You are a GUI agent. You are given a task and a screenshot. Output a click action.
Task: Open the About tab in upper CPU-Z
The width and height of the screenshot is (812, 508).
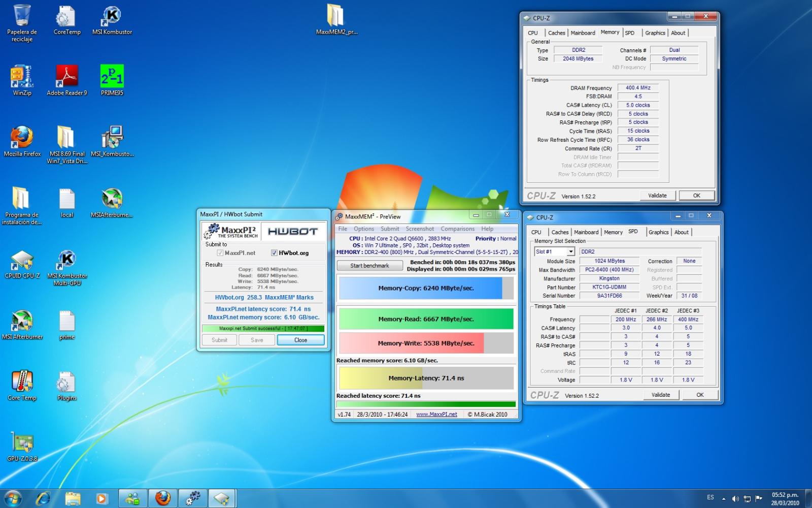click(678, 33)
